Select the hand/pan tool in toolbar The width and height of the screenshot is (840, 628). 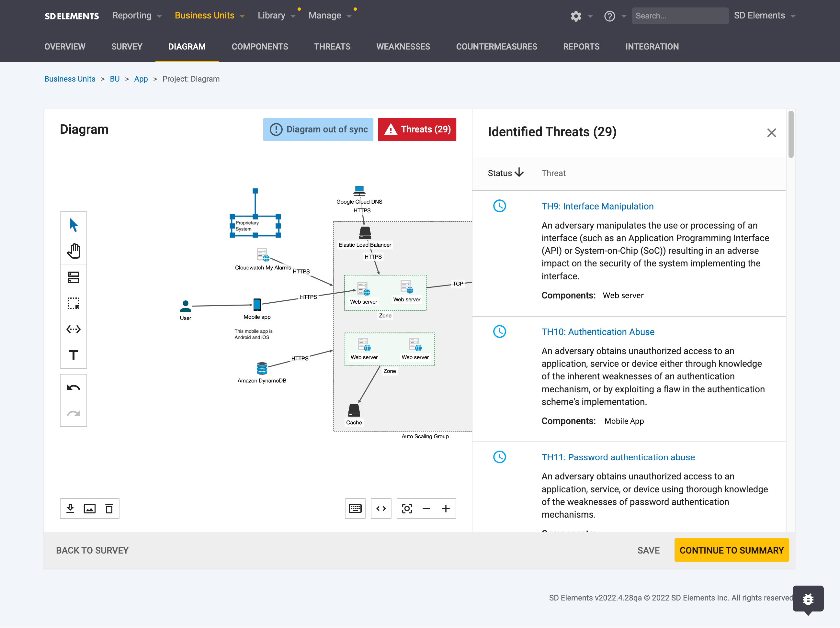(x=73, y=249)
